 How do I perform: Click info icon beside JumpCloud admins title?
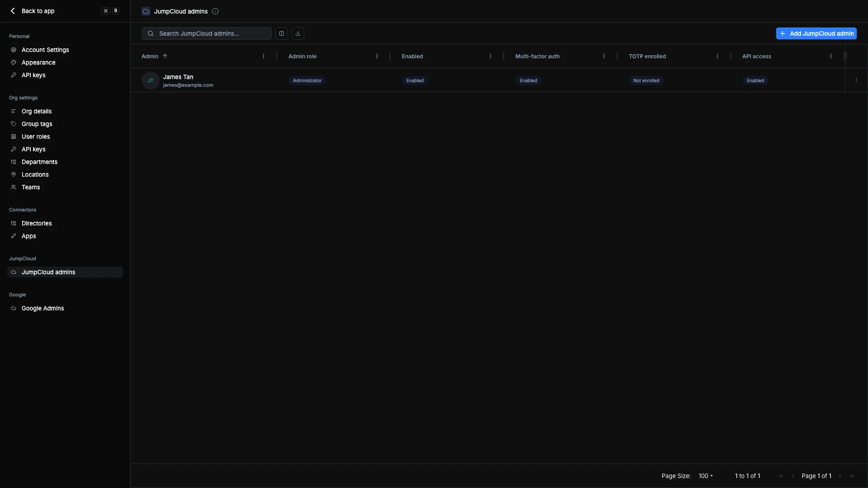coord(215,11)
